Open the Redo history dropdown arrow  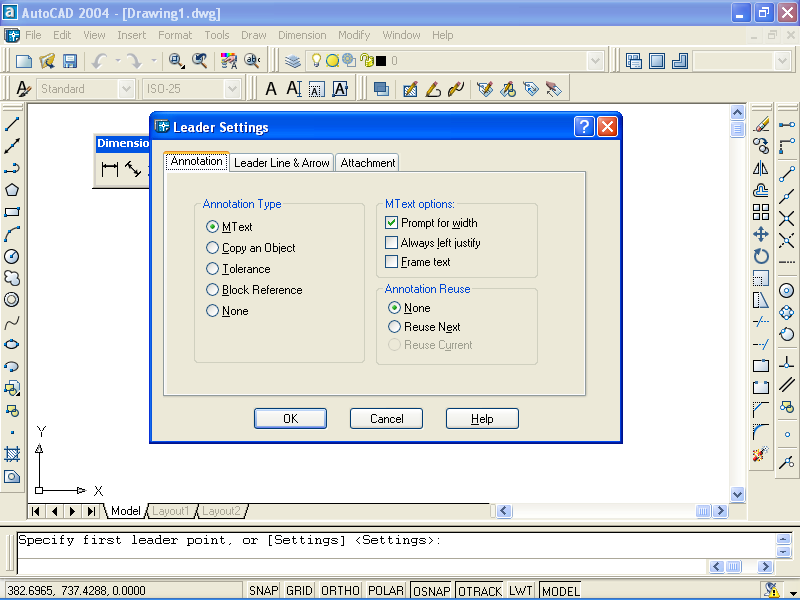click(x=153, y=61)
